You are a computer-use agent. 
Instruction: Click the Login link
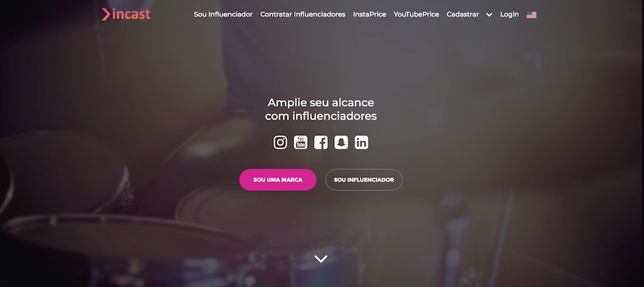click(x=509, y=14)
